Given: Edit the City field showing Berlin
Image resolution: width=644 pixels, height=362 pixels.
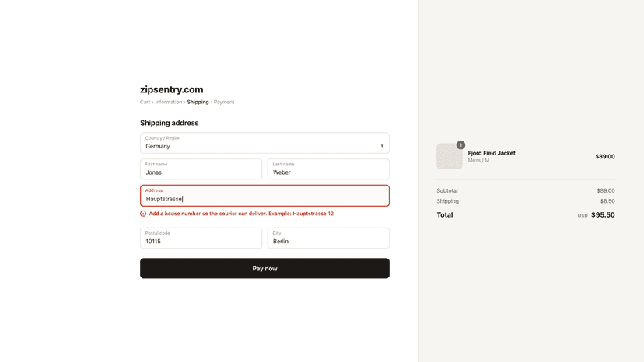Looking at the screenshot, I should (x=328, y=238).
